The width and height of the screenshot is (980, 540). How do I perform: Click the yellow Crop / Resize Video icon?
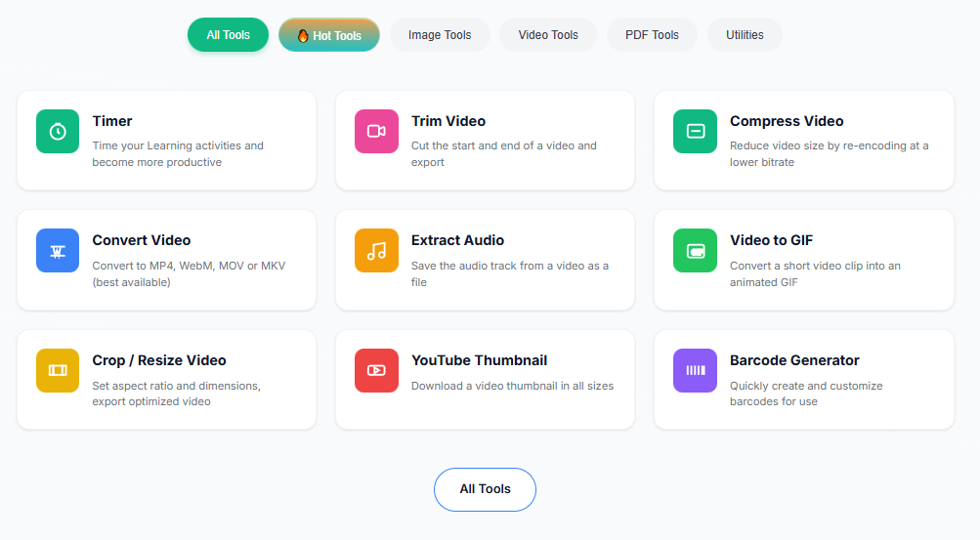58,370
